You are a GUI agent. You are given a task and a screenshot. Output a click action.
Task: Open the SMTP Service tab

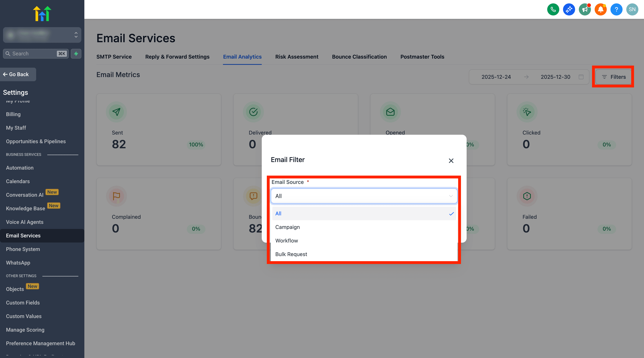coord(114,57)
